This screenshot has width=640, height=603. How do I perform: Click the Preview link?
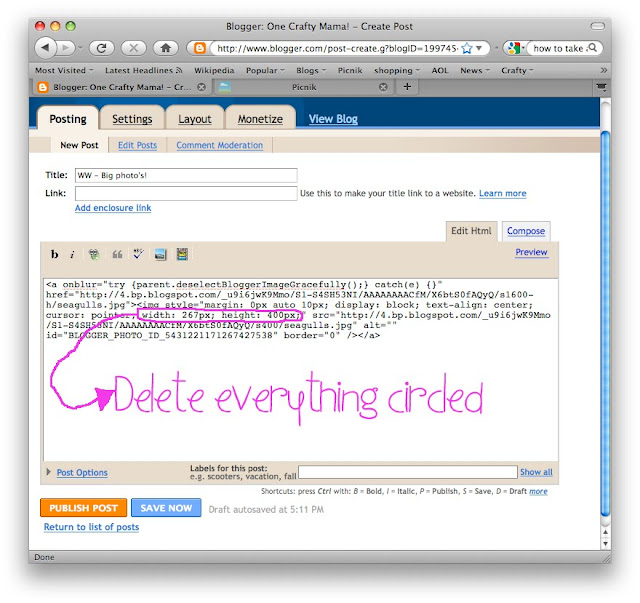tap(531, 252)
